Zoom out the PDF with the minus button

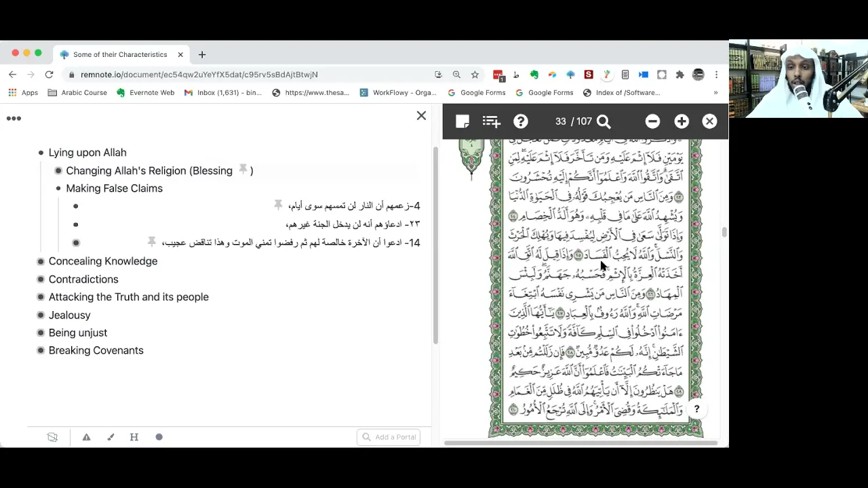(652, 121)
